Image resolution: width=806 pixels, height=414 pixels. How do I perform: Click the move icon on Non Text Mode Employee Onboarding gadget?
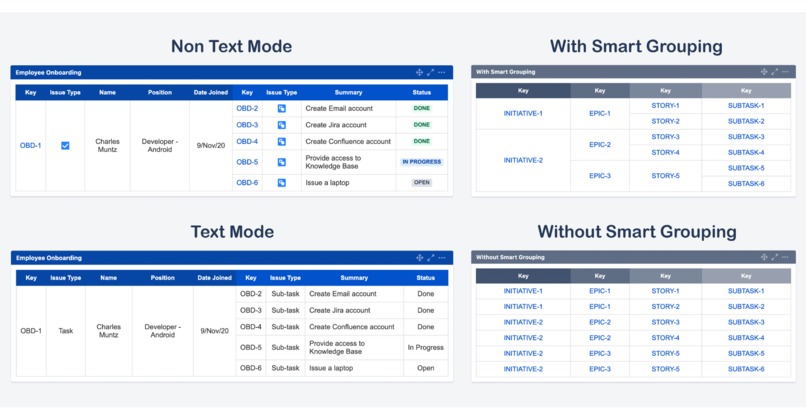click(419, 73)
